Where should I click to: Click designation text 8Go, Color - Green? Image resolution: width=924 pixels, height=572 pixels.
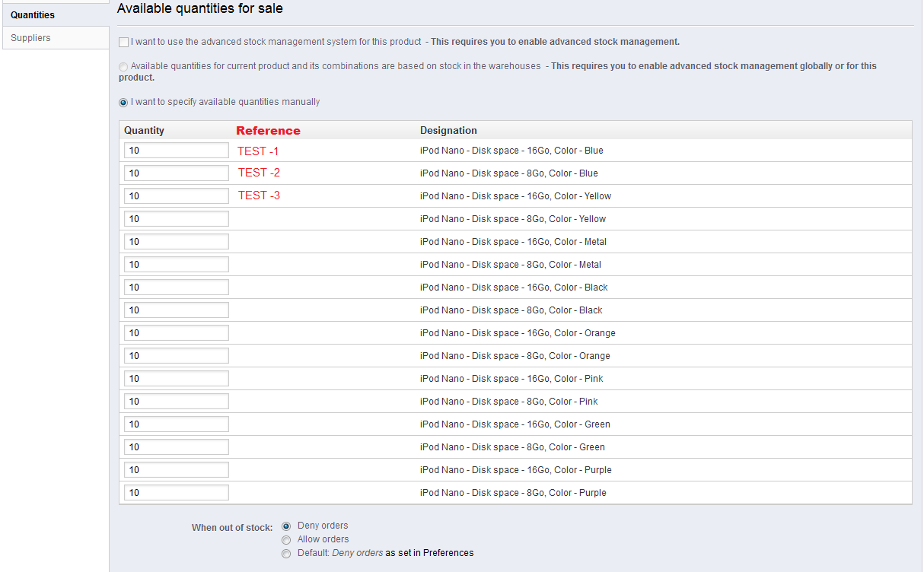(513, 447)
